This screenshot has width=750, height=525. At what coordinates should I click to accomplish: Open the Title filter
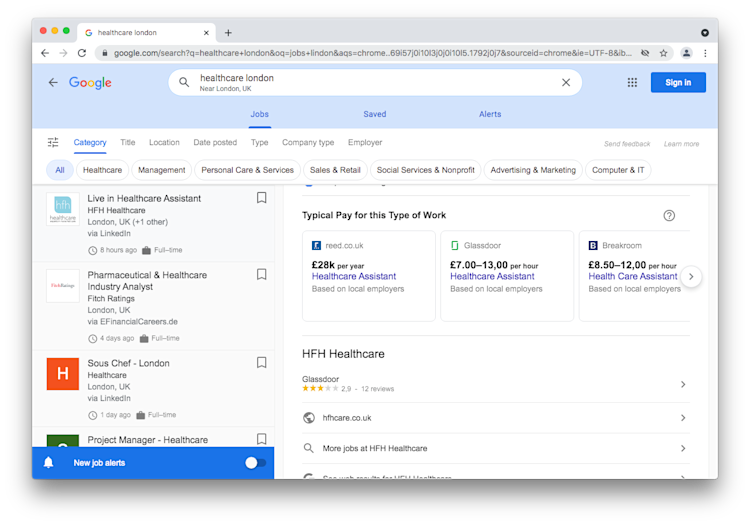[x=128, y=142]
